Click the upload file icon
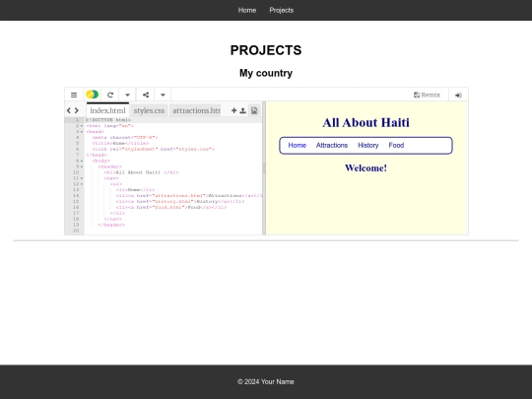 pyautogui.click(x=243, y=110)
